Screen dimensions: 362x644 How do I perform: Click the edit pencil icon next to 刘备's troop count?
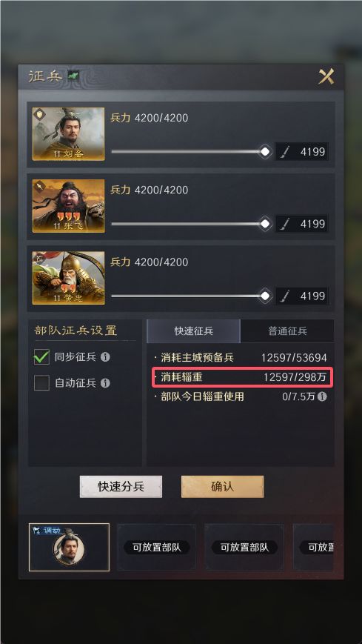(285, 152)
